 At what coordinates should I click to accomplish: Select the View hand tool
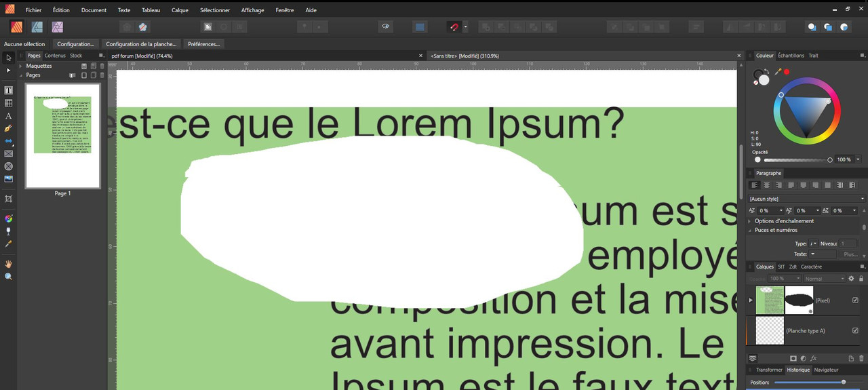(x=8, y=264)
